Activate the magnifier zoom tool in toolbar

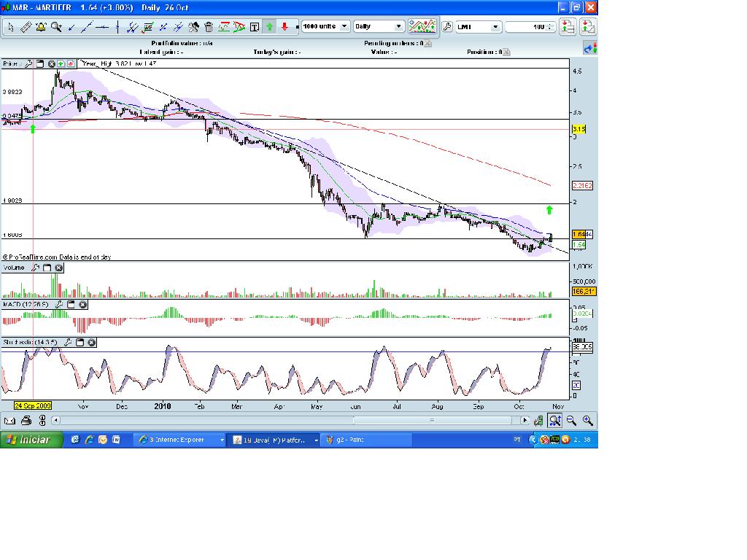(56, 27)
